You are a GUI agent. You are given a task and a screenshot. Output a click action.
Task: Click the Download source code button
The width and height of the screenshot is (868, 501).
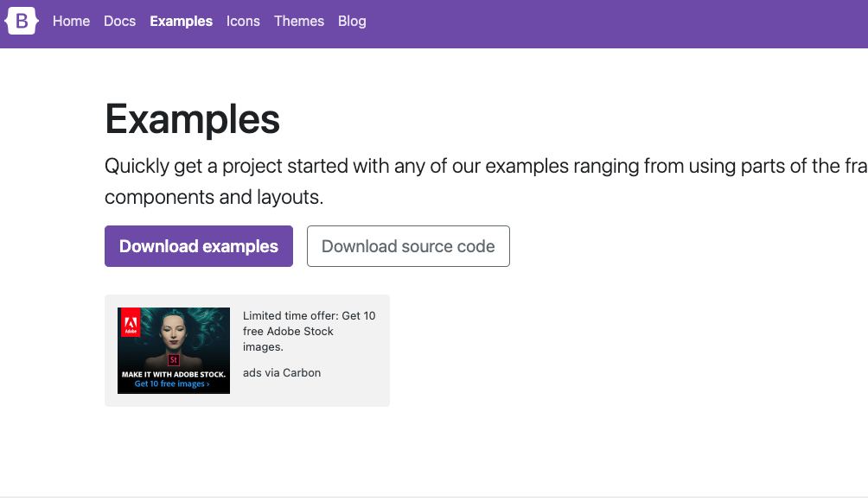409,246
